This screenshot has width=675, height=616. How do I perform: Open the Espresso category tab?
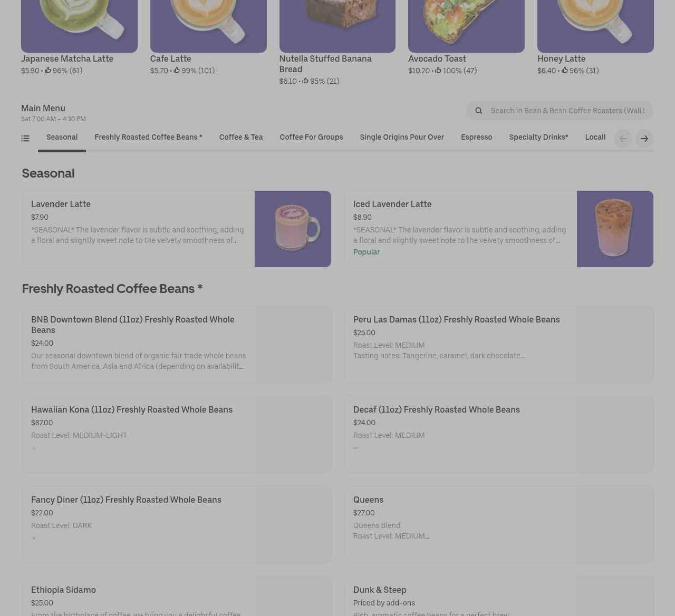tap(477, 138)
